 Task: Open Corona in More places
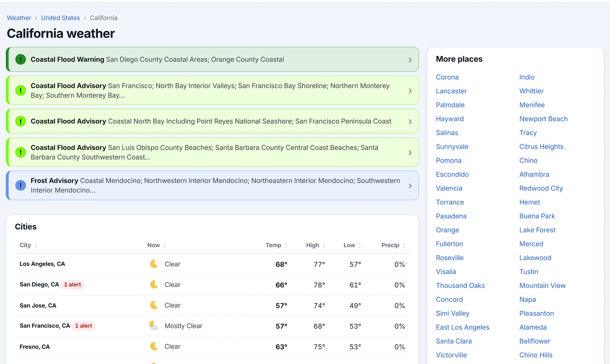click(x=447, y=77)
